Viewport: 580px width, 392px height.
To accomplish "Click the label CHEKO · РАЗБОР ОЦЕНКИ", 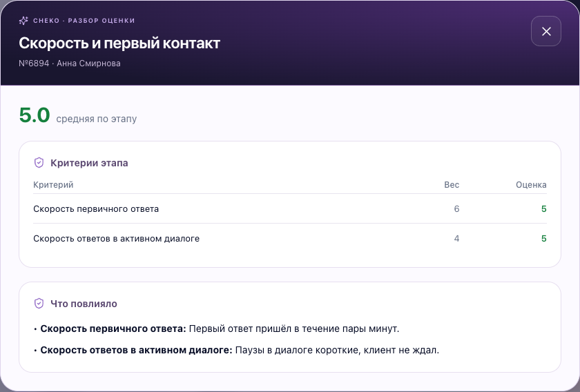I will [x=84, y=21].
